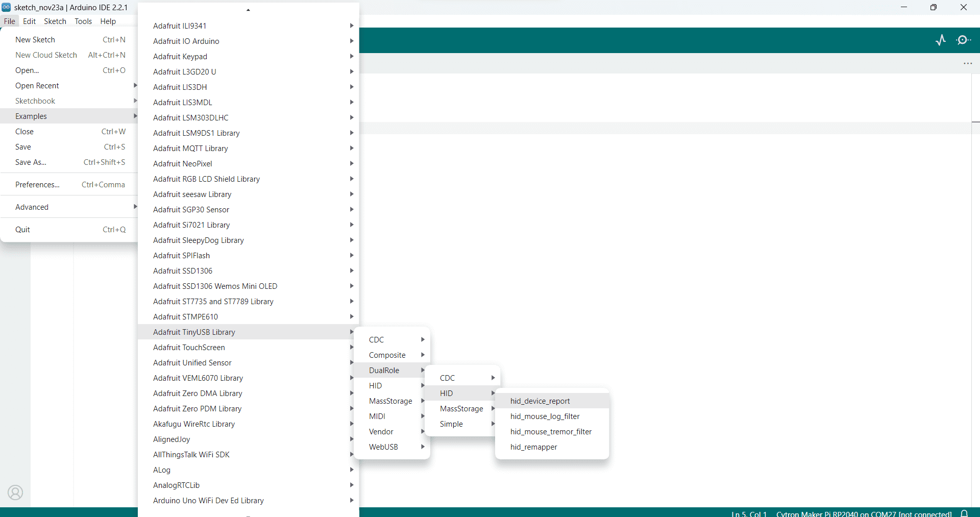980x517 pixels.
Task: Open the user account profile icon
Action: pos(15,493)
